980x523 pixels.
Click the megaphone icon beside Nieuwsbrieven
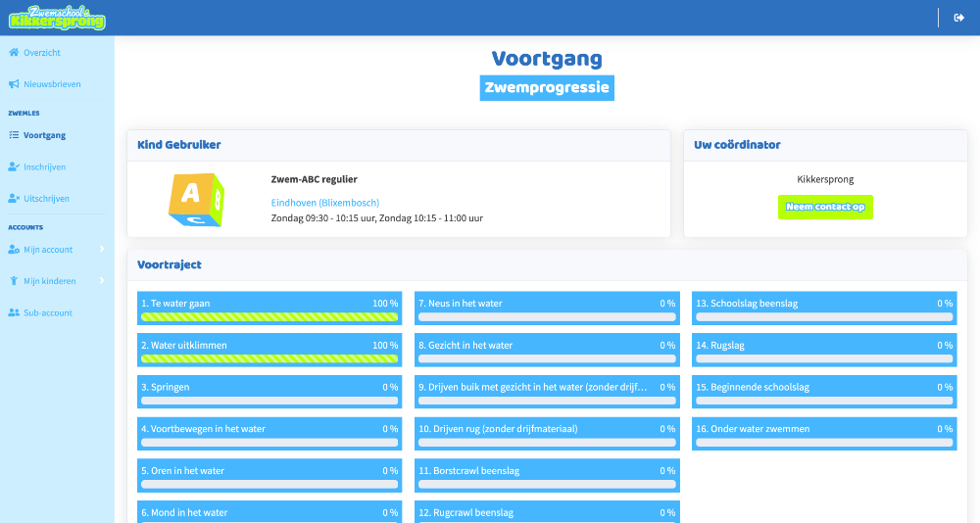pyautogui.click(x=13, y=84)
